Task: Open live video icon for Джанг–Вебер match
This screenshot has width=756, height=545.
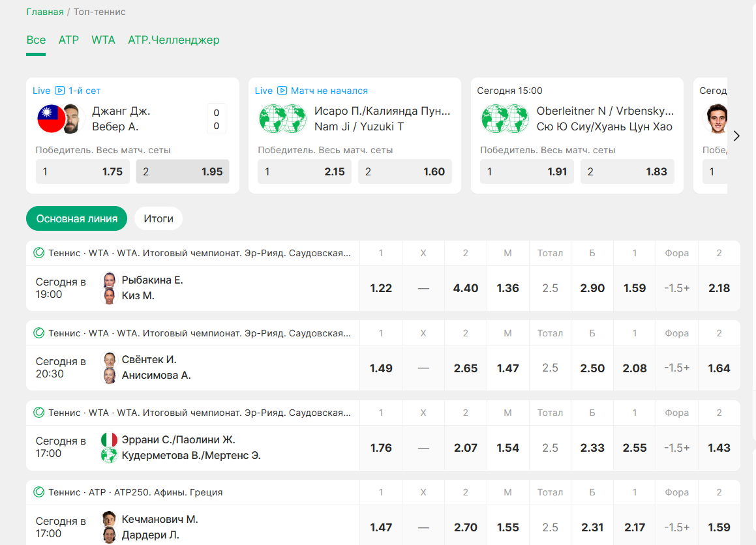Action: click(x=59, y=91)
